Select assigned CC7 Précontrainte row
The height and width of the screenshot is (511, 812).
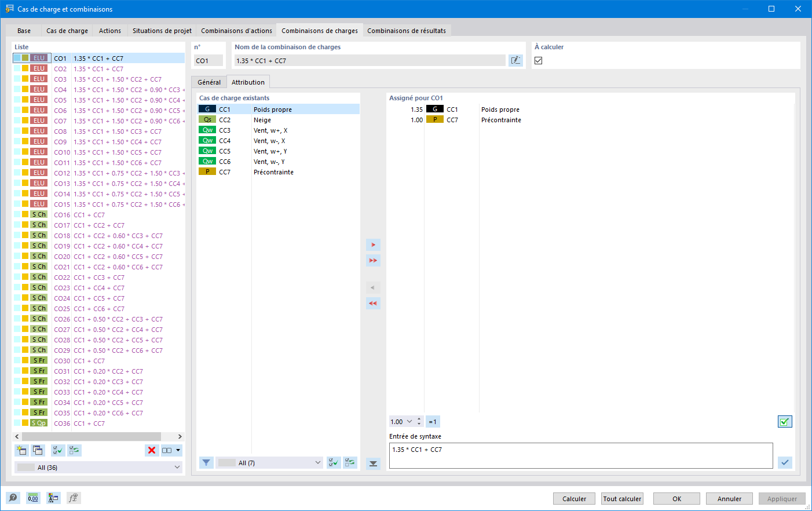pyautogui.click(x=590, y=120)
